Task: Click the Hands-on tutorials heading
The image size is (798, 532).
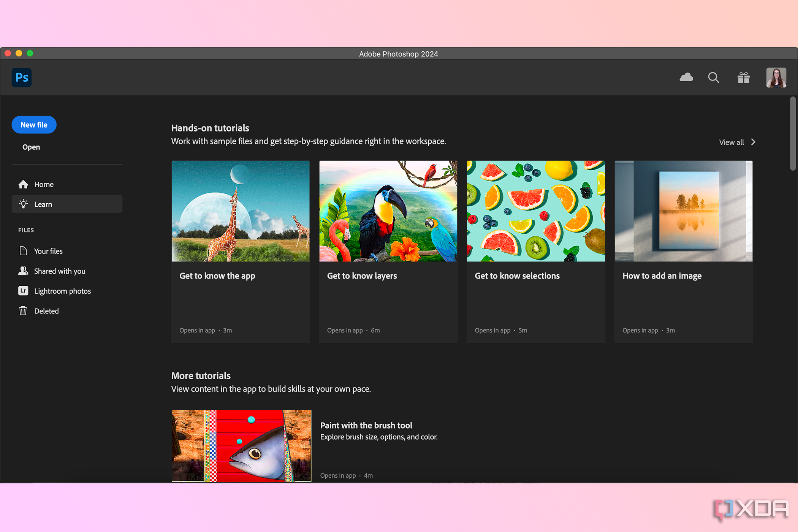Action: click(210, 128)
